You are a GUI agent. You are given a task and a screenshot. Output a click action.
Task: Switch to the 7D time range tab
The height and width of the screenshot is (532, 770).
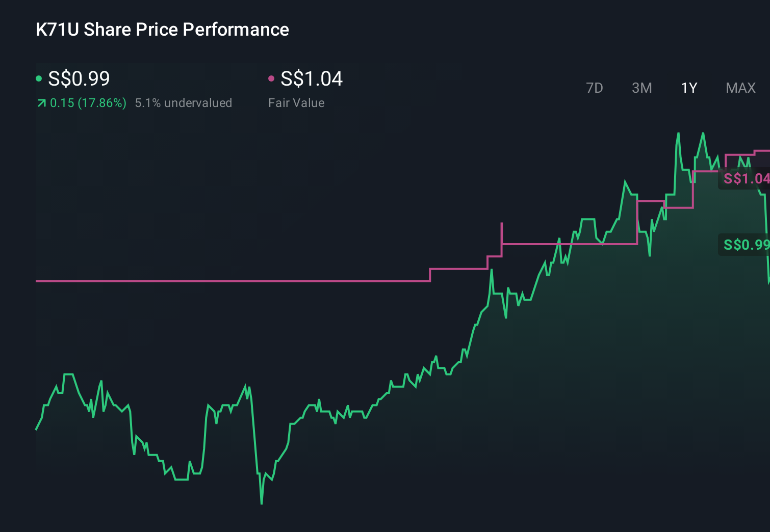(595, 88)
